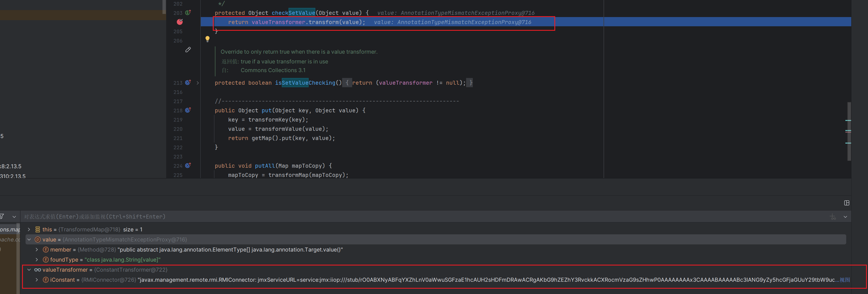This screenshot has height=294, width=868.
Task: Expand the 'this = {TransformedMap@718}' node
Action: [x=29, y=229]
